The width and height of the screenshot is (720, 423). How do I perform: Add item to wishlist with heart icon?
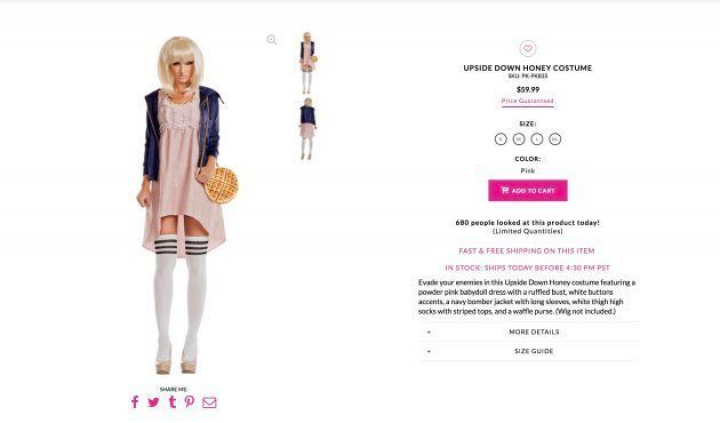coord(528,48)
